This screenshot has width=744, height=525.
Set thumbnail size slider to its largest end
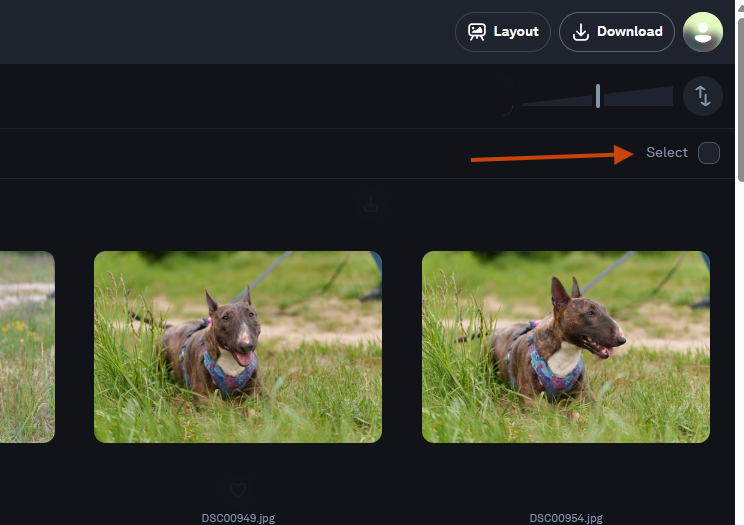[670, 96]
